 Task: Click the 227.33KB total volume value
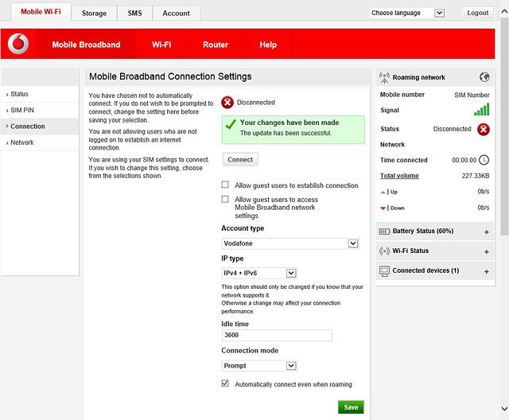pos(476,176)
